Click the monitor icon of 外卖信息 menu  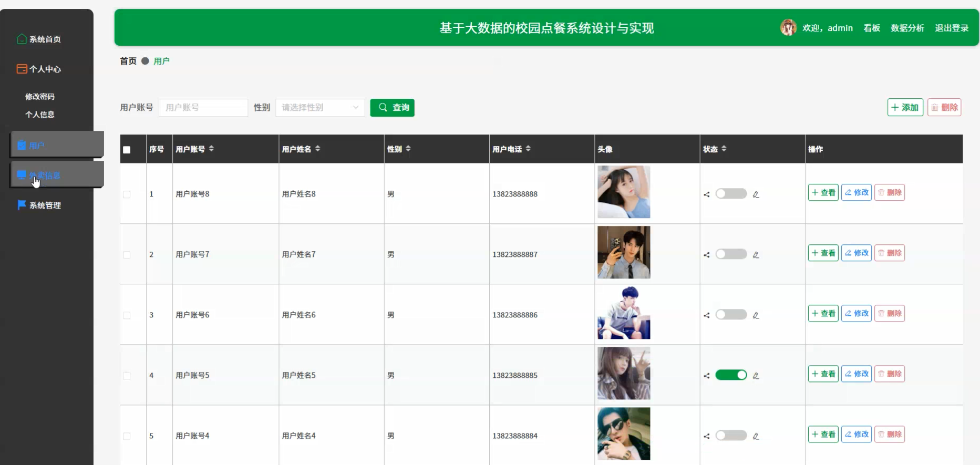22,175
